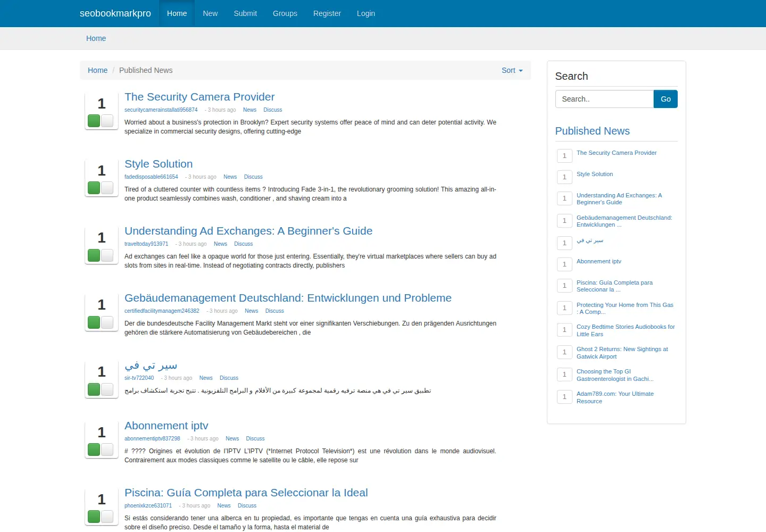Image resolution: width=766 pixels, height=532 pixels.
Task: Downvote Gebäudemanagement Deutschland post
Action: pos(107,322)
